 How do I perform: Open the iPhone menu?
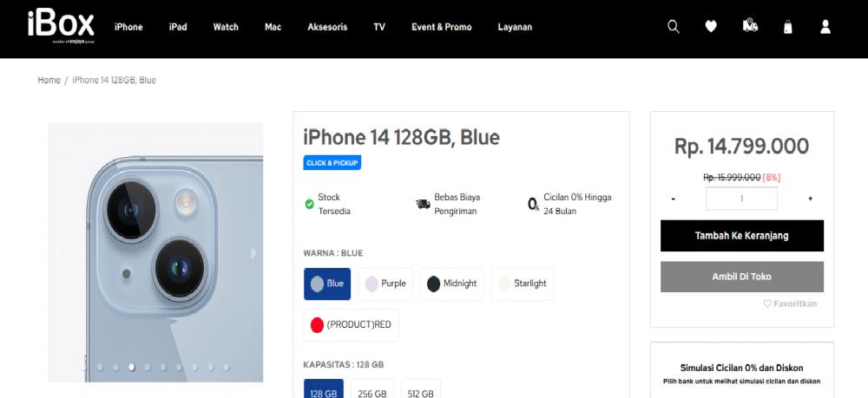[128, 27]
